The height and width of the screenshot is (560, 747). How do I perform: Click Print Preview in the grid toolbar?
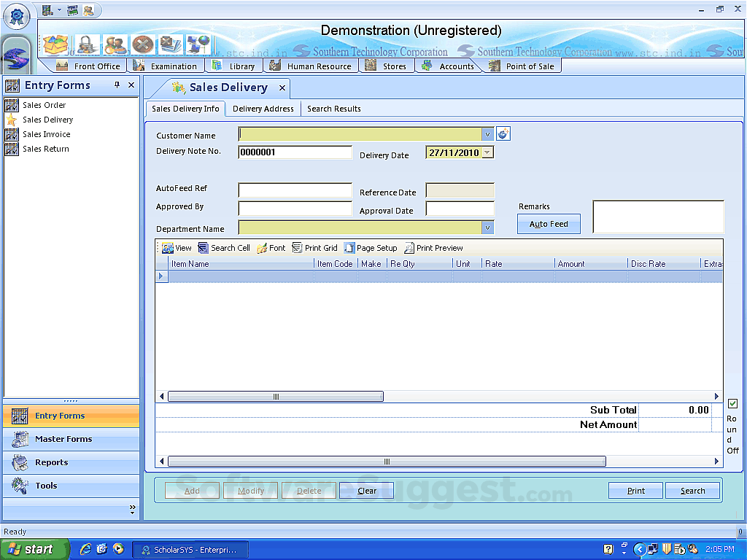433,248
